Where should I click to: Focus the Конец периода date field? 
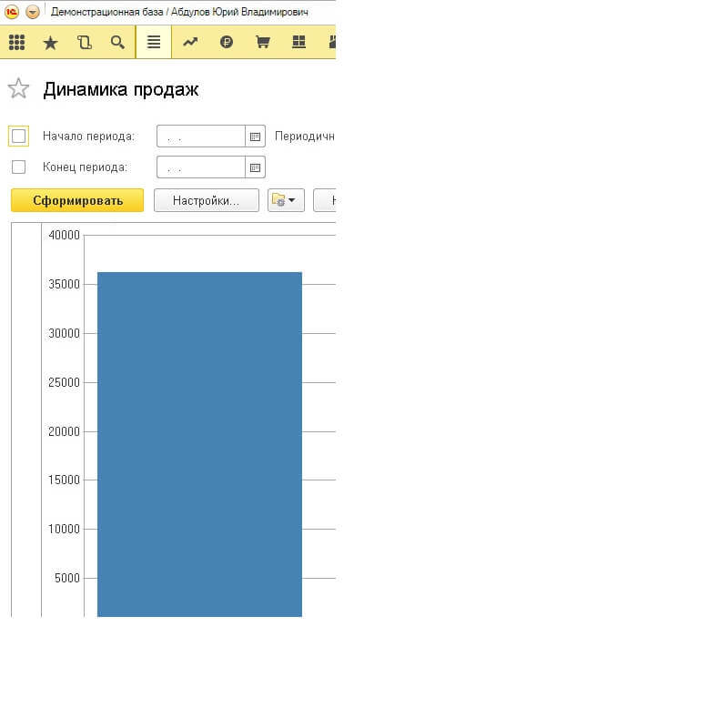point(200,167)
